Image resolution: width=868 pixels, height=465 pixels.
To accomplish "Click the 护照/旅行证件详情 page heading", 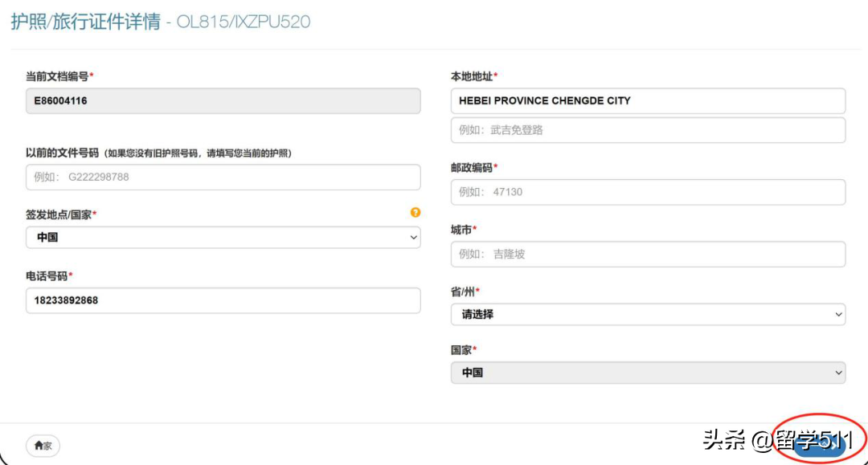I will coord(85,22).
